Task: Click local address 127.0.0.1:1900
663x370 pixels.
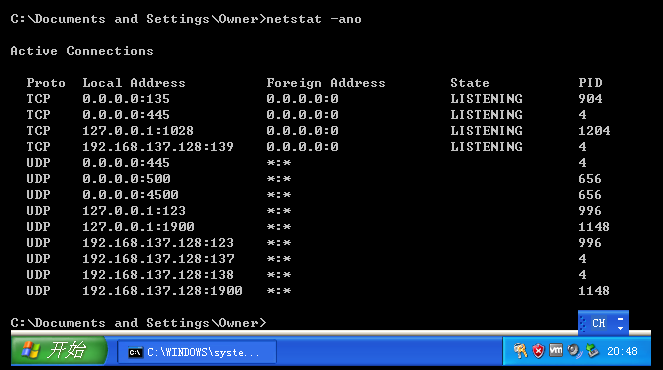Action: pos(138,227)
